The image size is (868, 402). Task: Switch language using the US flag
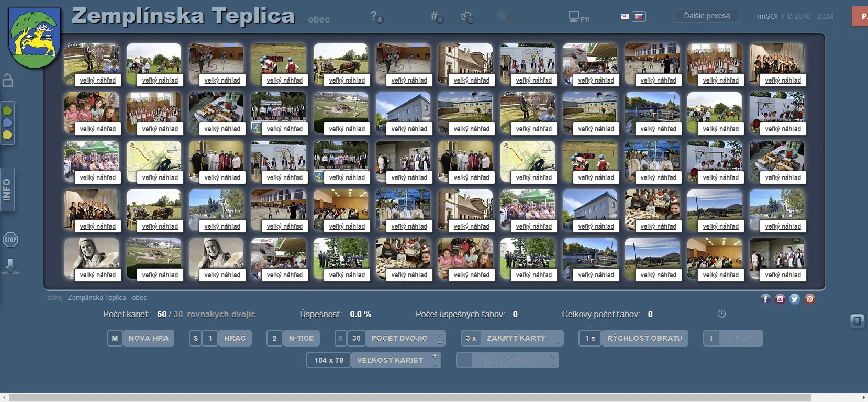click(625, 17)
